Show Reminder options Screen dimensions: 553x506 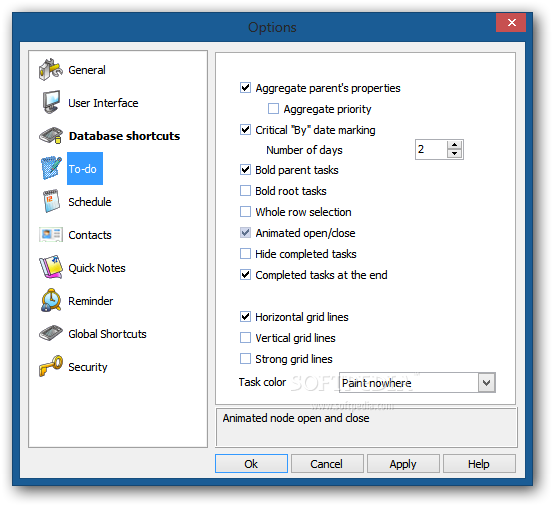pyautogui.click(x=91, y=301)
